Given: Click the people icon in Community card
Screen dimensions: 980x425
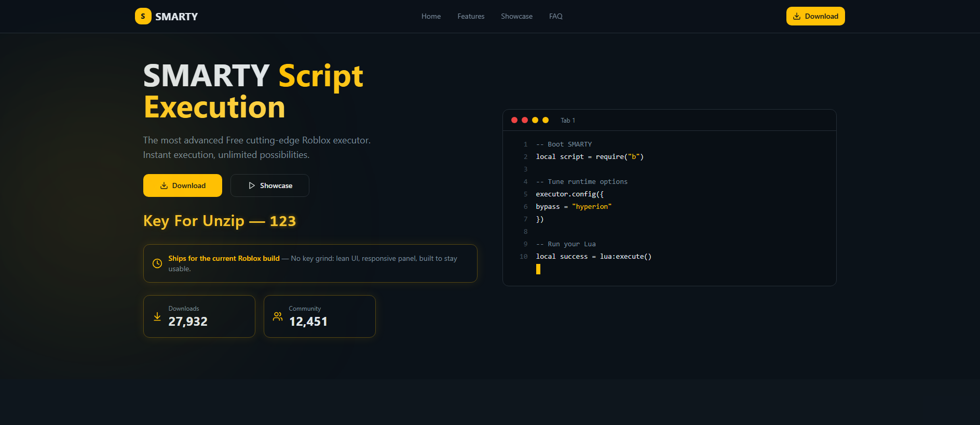Looking at the screenshot, I should [x=278, y=316].
